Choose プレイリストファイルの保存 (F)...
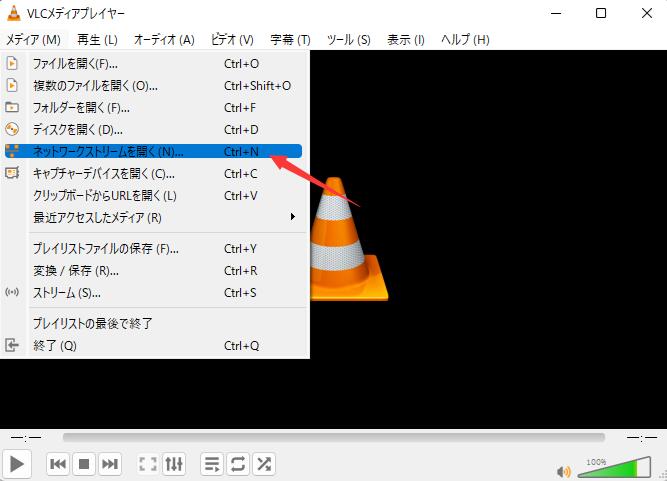Image resolution: width=667 pixels, height=481 pixels. pyautogui.click(x=153, y=249)
